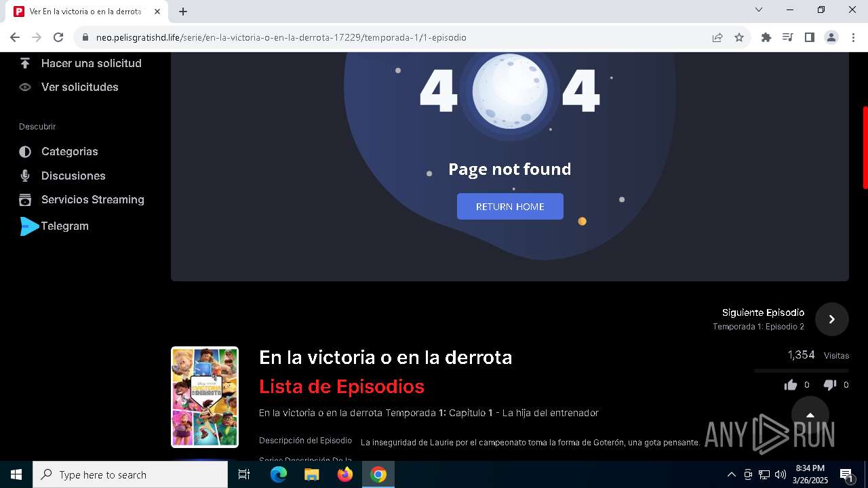Show hidden tray icons chevron
The image size is (868, 488).
pos(731,474)
